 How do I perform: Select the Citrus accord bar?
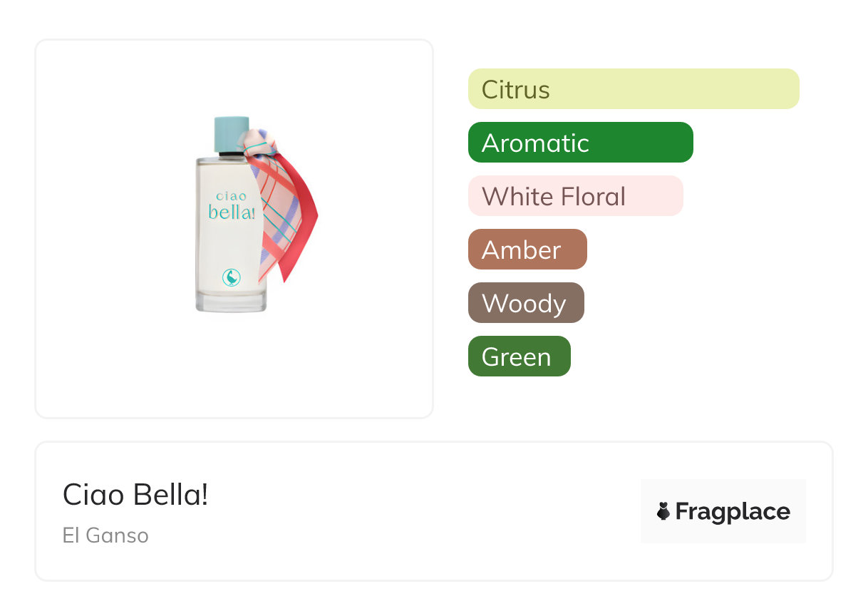(634, 89)
